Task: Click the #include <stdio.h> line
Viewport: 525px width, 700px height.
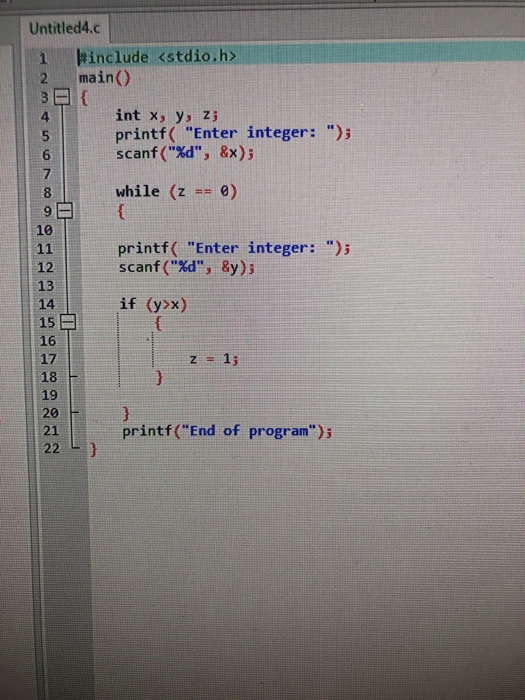Action: pos(157,57)
